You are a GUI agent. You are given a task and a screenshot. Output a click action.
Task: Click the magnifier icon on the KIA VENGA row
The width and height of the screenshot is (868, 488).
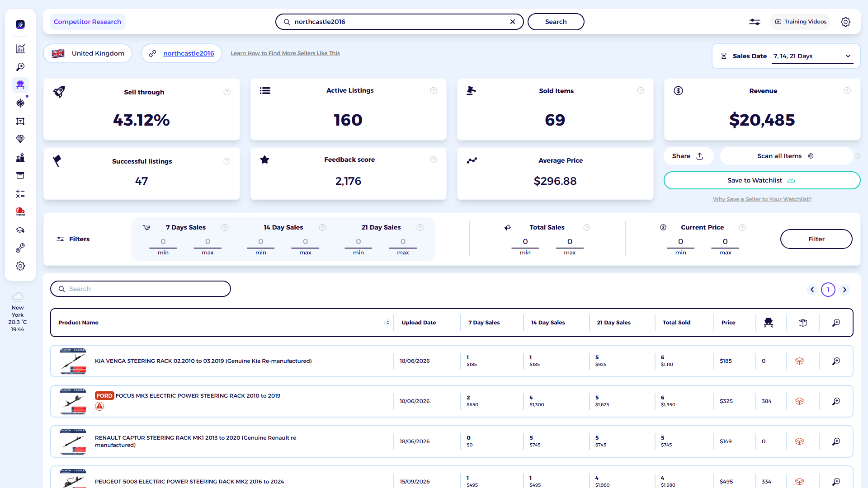[836, 361]
